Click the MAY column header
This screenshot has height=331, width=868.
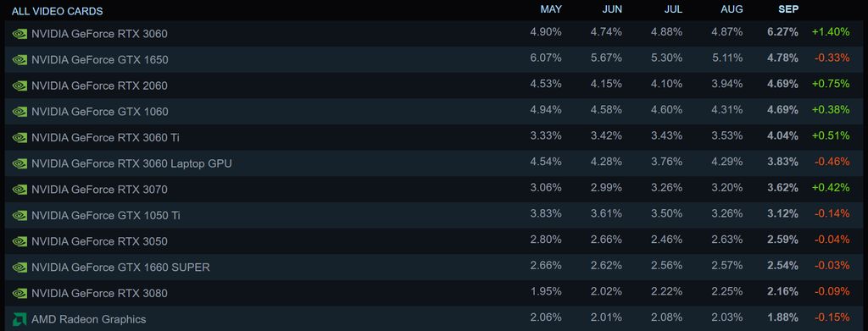551,9
